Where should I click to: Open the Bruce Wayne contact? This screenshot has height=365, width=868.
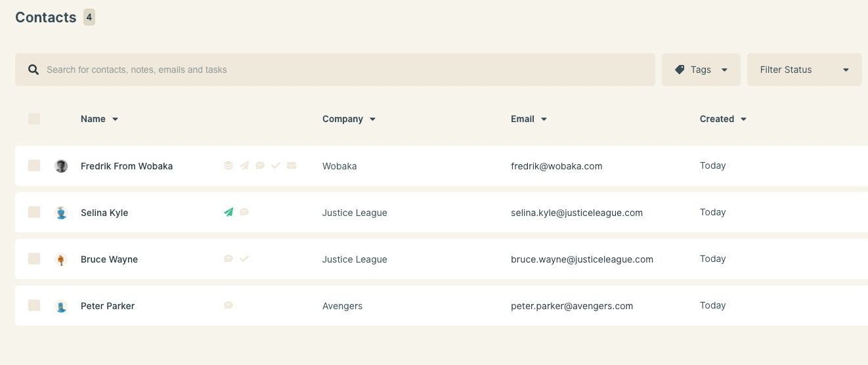[x=109, y=259]
